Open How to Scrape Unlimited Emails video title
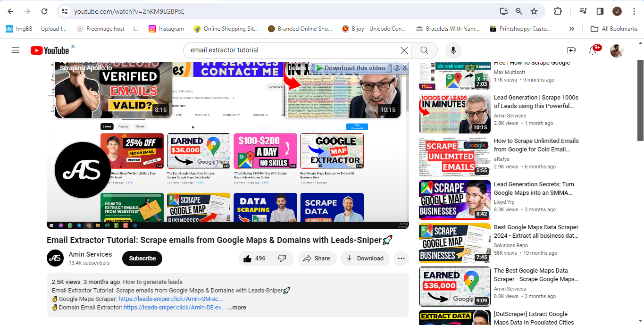The image size is (644, 325). (536, 145)
